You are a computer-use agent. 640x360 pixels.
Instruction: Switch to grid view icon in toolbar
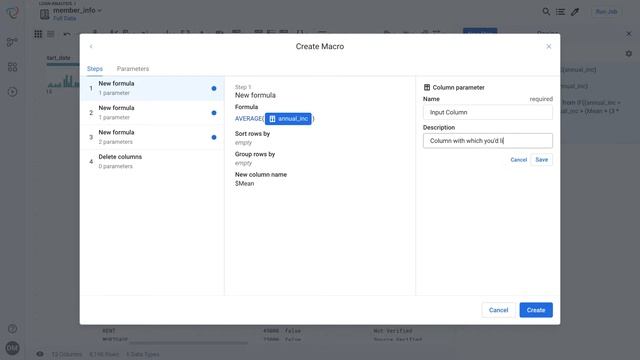pyautogui.click(x=38, y=34)
